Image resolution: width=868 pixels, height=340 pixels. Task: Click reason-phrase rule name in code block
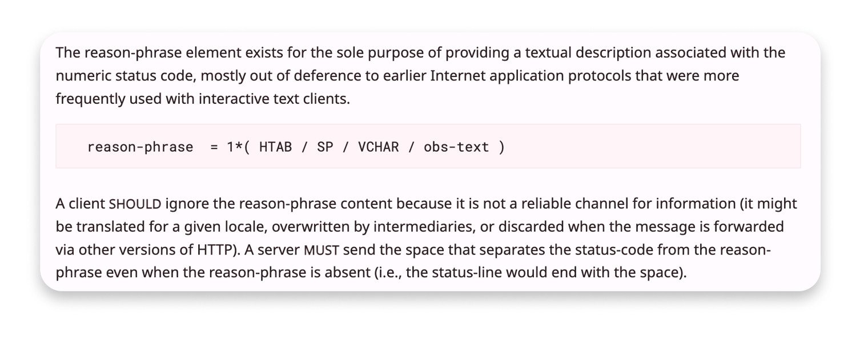[x=140, y=147]
